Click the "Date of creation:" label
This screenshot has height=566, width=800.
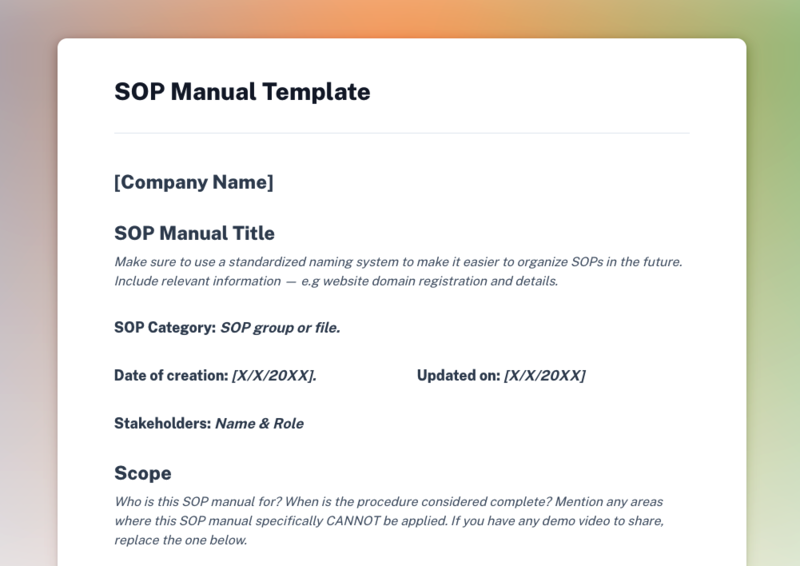coord(172,375)
